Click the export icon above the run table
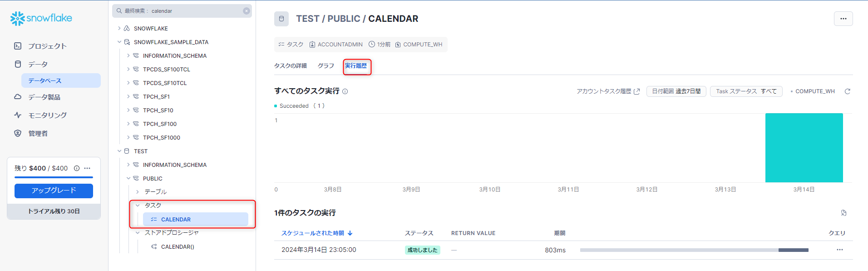The width and height of the screenshot is (868, 271). [x=843, y=213]
